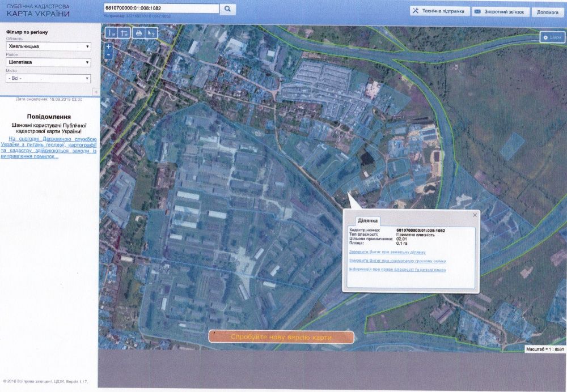Collapse the left sidebar with the arrow
The width and height of the screenshot is (567, 392).
[96, 92]
